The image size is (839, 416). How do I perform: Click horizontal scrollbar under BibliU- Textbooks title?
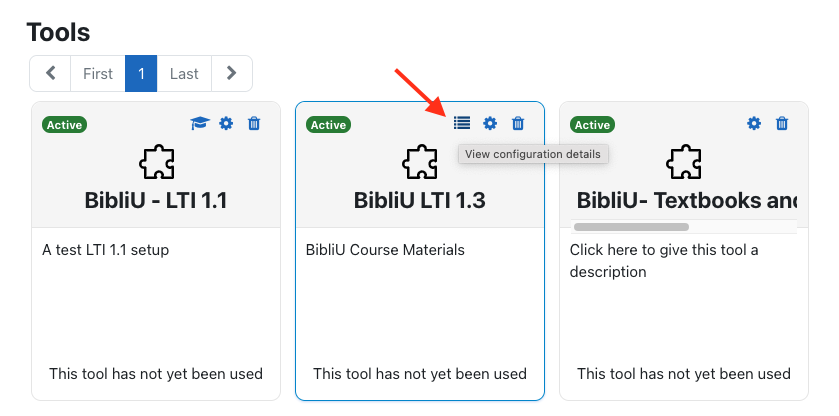point(631,227)
